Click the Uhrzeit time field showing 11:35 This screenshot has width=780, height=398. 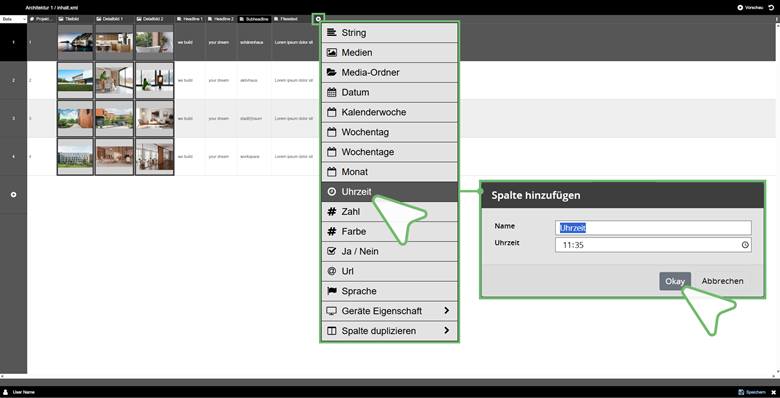653,245
